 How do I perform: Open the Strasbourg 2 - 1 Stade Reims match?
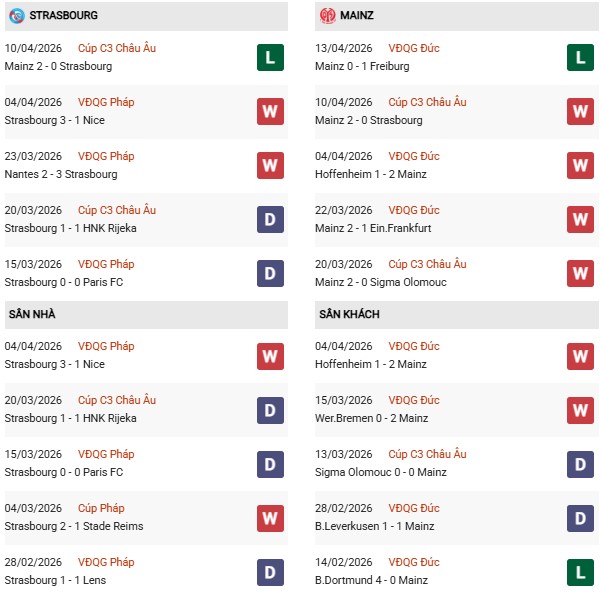[73, 526]
